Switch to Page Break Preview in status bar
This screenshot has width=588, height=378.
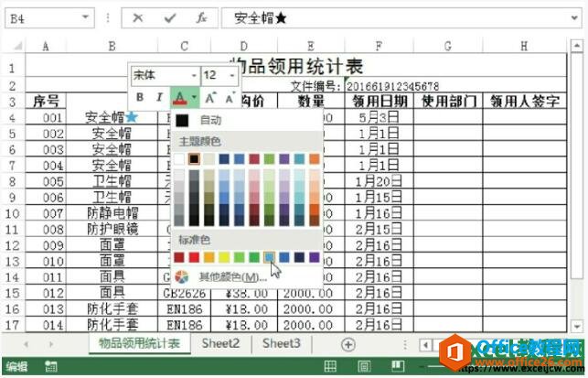coord(398,366)
